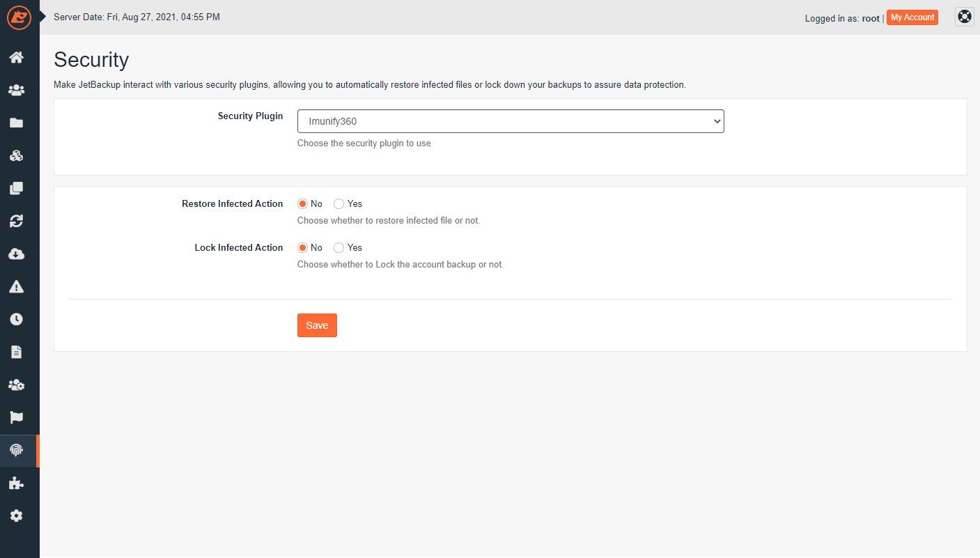
Task: Open the clock queue sidebar icon
Action: coord(16,319)
